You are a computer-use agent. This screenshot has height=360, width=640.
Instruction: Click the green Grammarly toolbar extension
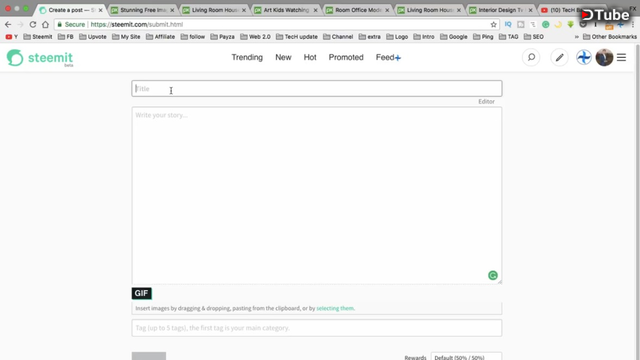tap(545, 24)
